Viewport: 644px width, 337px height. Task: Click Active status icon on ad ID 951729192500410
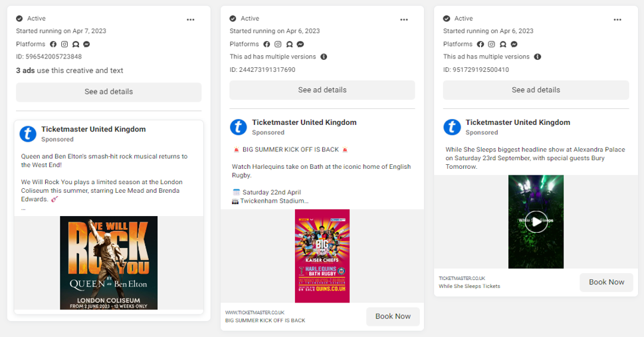coord(447,19)
